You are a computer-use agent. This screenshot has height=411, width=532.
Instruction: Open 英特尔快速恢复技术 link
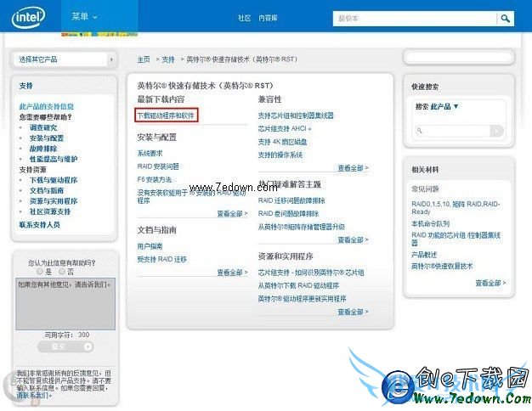coord(442,267)
